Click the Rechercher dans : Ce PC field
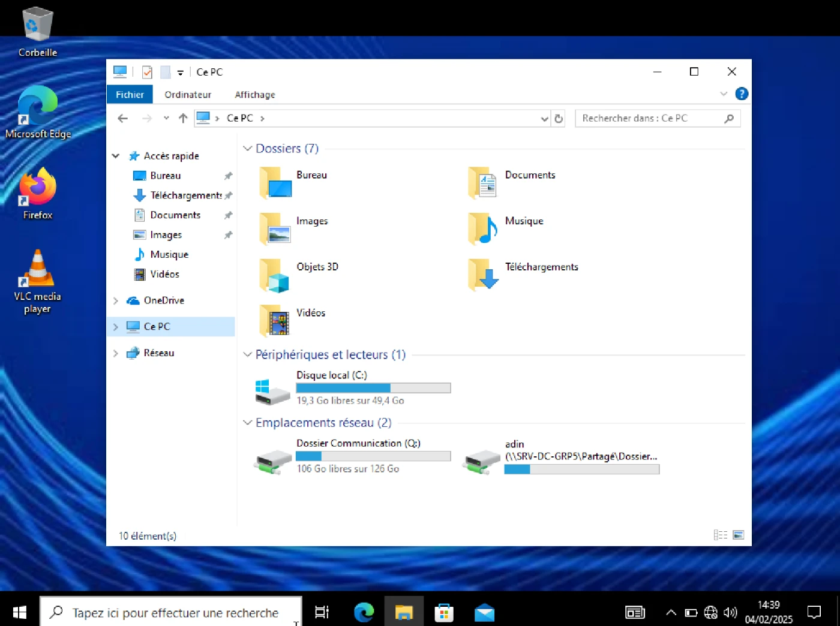840x626 pixels. coord(658,119)
